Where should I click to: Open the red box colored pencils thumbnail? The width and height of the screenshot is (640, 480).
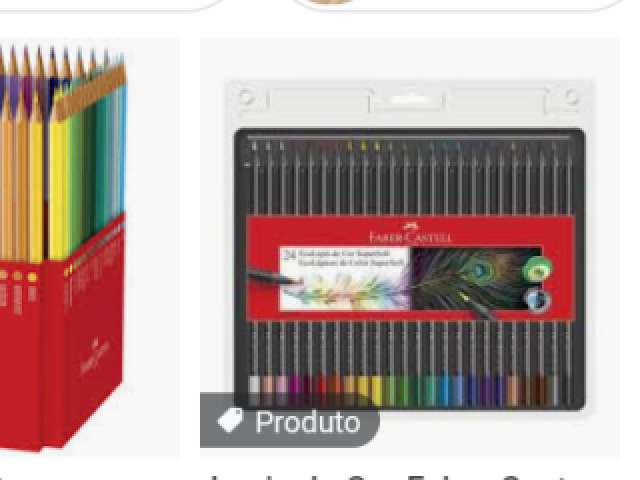click(x=89, y=248)
